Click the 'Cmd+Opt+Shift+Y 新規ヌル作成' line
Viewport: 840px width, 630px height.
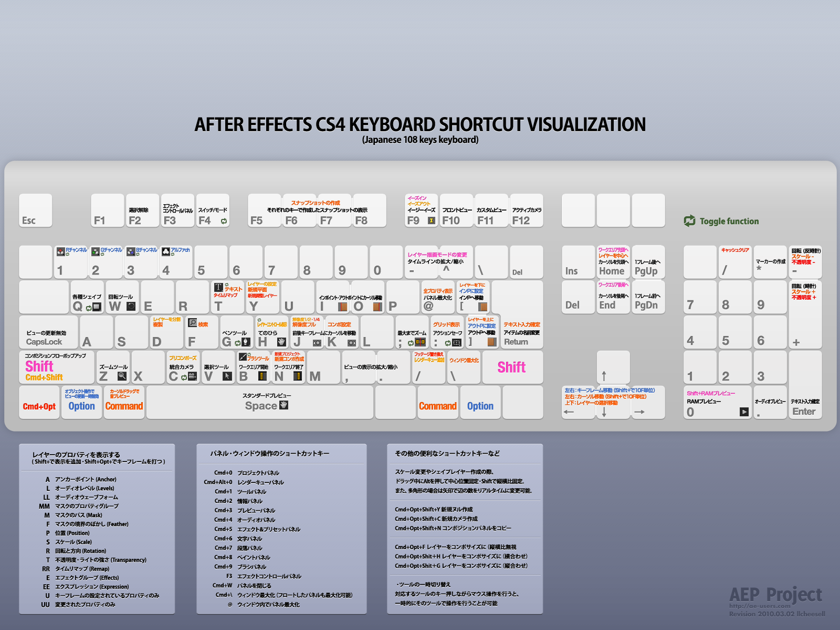click(434, 509)
